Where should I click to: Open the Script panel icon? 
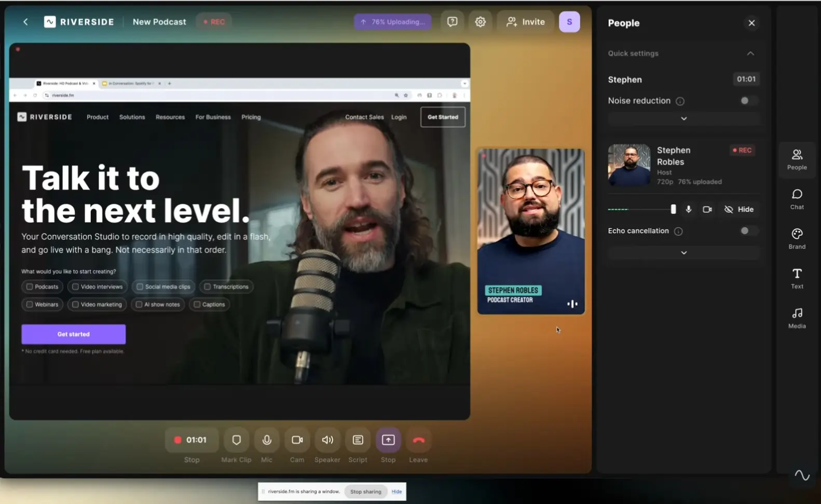tap(358, 440)
